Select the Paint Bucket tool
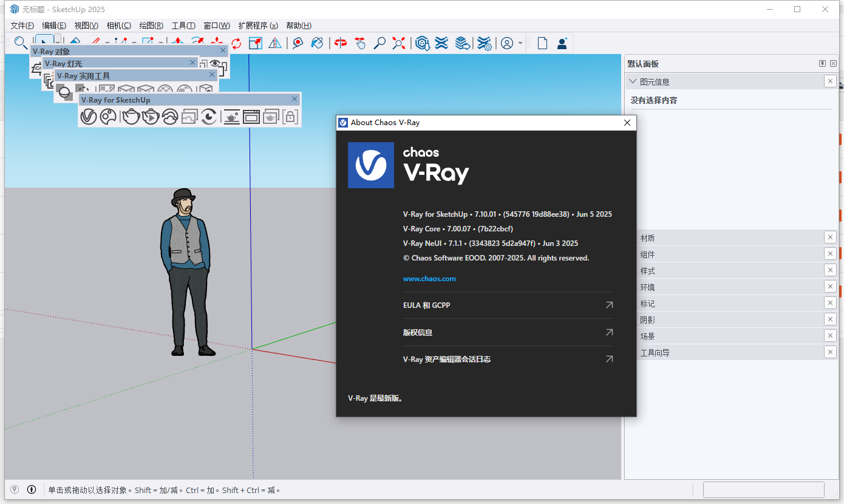Screen dimensions: 844x504 318,43
